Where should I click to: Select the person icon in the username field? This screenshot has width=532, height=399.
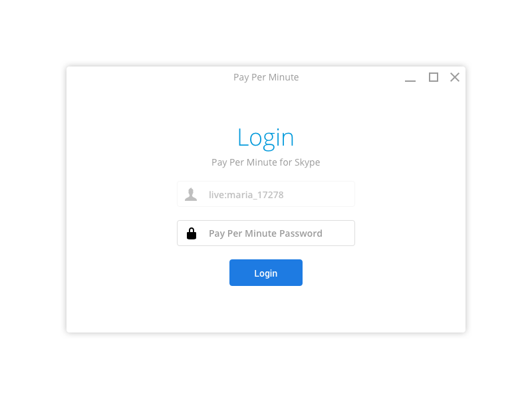191,194
